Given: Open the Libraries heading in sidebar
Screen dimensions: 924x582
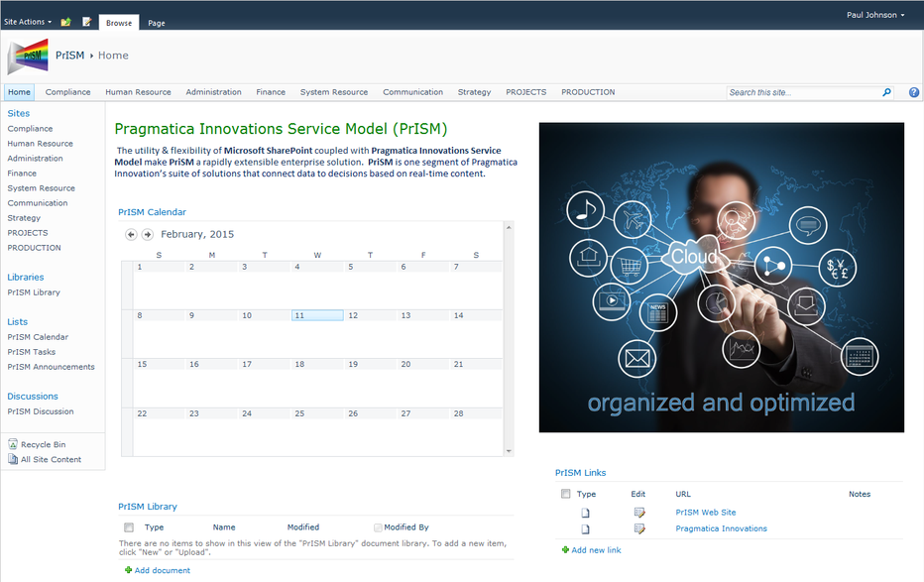Looking at the screenshot, I should [26, 277].
